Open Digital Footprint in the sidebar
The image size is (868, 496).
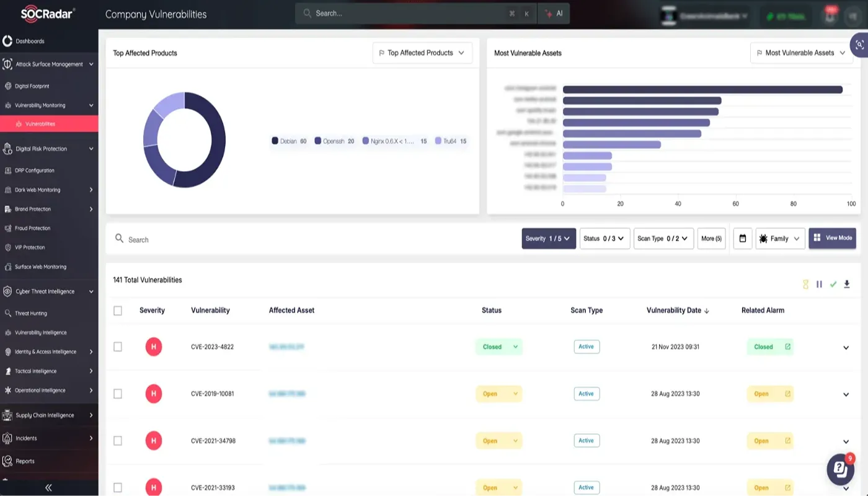(32, 86)
